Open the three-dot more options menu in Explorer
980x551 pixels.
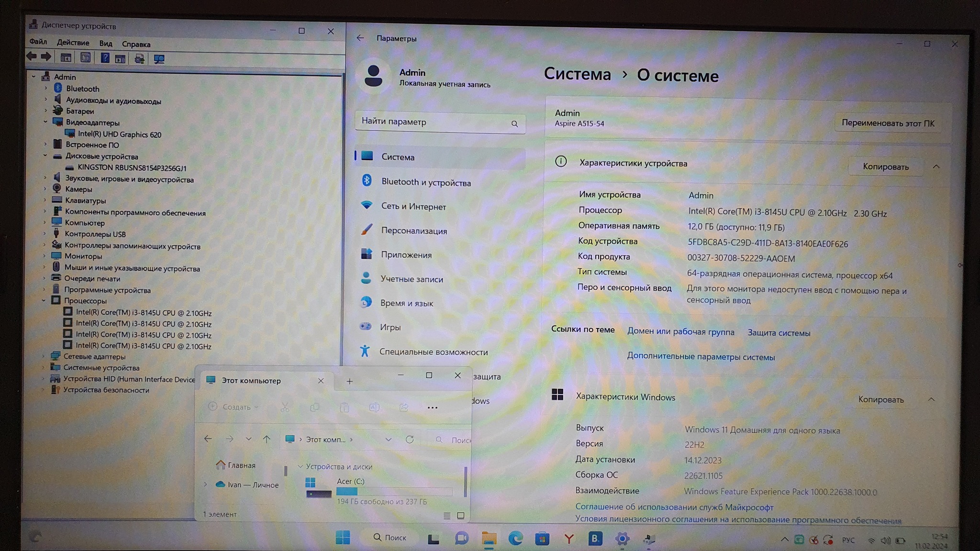(x=432, y=408)
